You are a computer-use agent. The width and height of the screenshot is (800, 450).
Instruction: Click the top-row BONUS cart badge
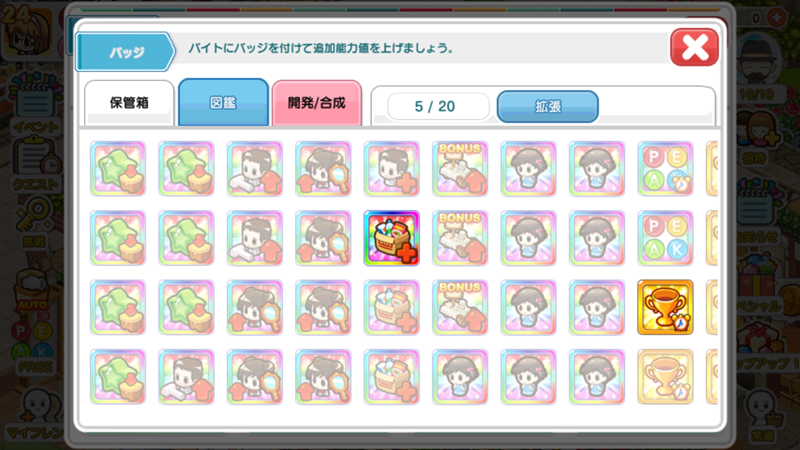click(x=460, y=169)
